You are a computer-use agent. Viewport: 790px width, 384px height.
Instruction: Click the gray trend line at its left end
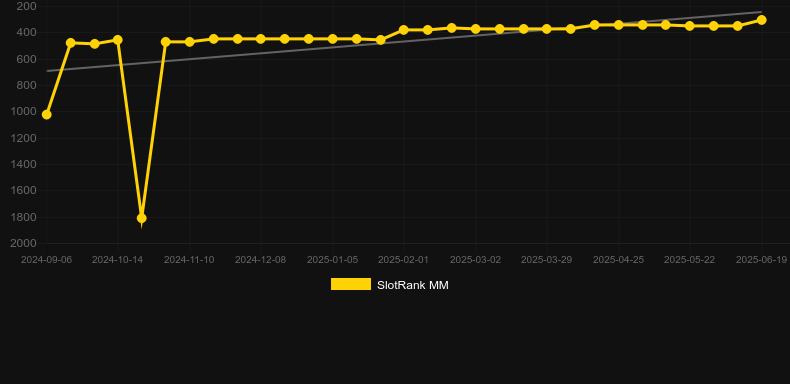[x=48, y=71]
